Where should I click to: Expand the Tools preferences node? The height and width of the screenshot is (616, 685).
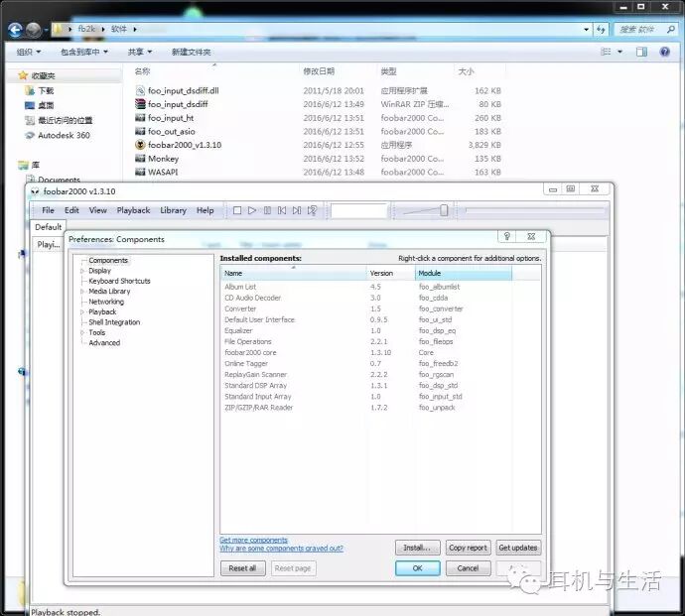click(x=81, y=332)
